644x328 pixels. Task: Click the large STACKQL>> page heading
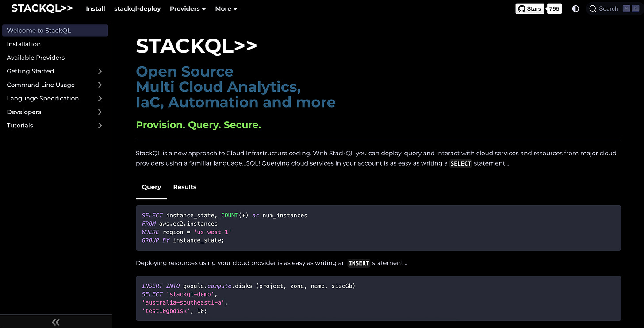pos(196,46)
